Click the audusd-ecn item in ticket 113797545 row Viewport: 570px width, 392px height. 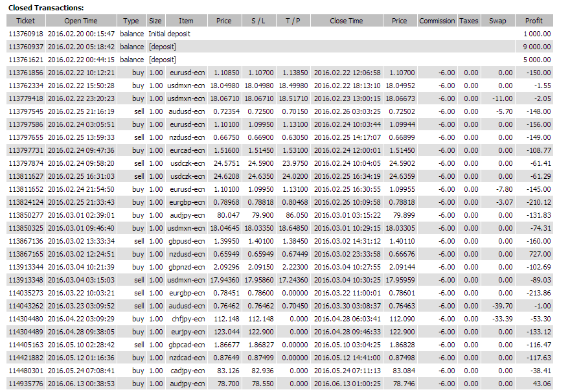[x=187, y=111]
